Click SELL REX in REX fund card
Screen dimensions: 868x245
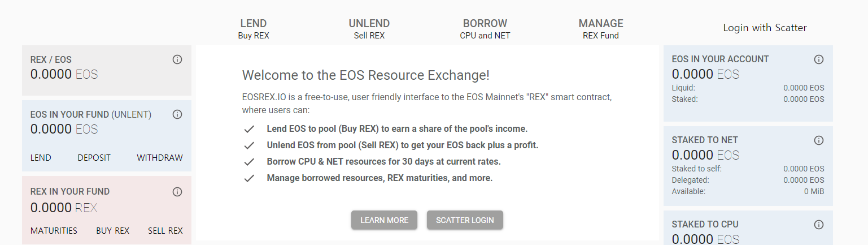pos(165,231)
